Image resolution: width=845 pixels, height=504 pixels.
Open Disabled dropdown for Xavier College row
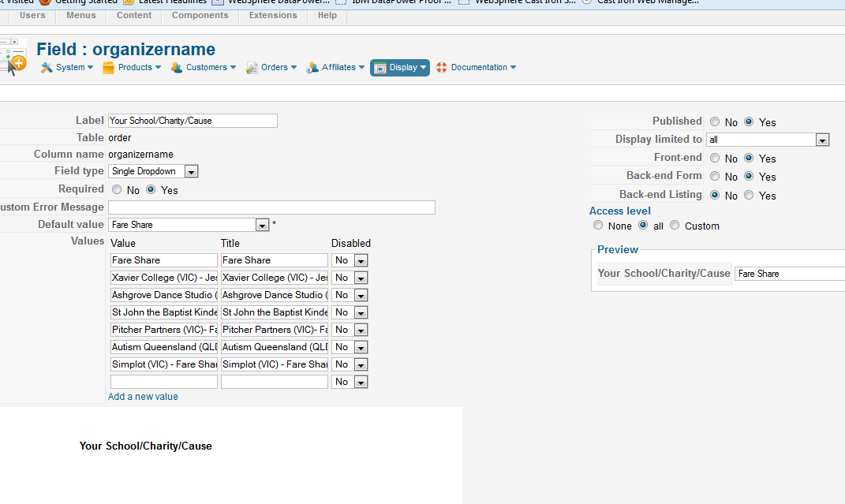tap(350, 278)
